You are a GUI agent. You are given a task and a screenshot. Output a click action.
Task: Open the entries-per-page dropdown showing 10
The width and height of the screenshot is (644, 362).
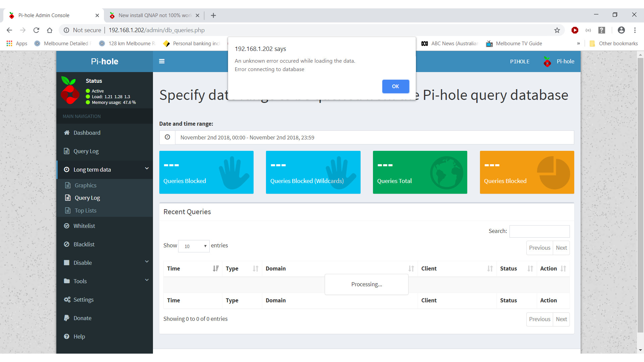click(x=194, y=246)
